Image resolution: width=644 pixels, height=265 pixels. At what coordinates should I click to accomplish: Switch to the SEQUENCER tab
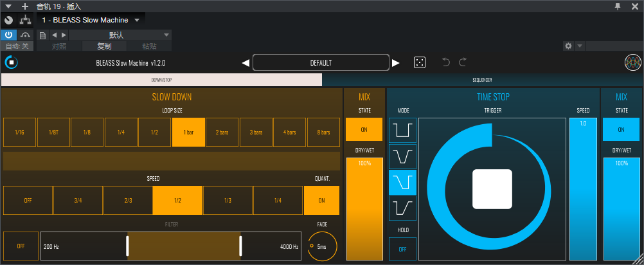[482, 80]
